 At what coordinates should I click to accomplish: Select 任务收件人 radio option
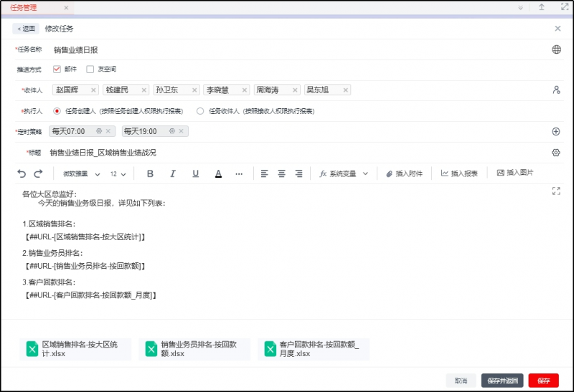[200, 111]
